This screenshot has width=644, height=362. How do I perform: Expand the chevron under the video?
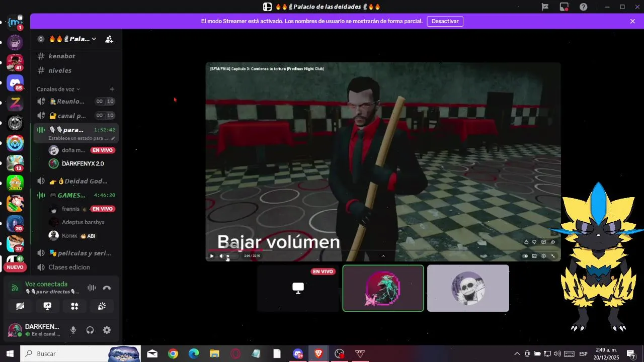click(x=383, y=256)
